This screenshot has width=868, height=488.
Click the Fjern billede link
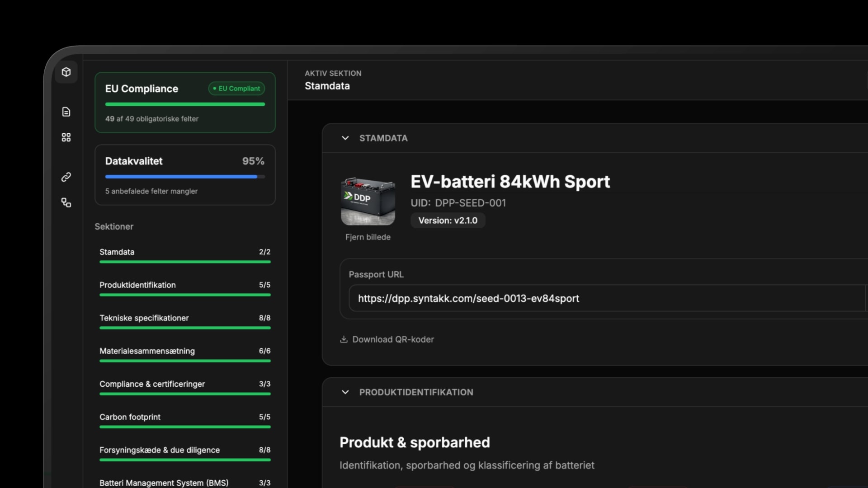click(x=368, y=237)
